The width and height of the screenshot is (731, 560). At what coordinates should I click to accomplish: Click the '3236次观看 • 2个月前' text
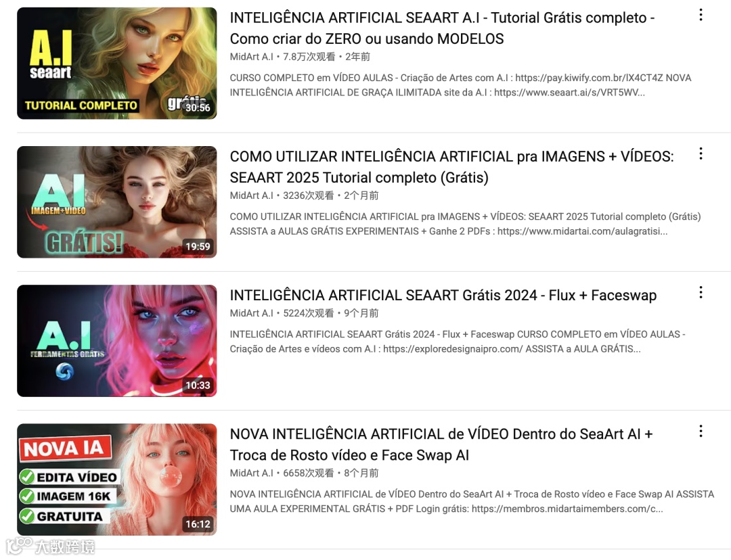(330, 195)
